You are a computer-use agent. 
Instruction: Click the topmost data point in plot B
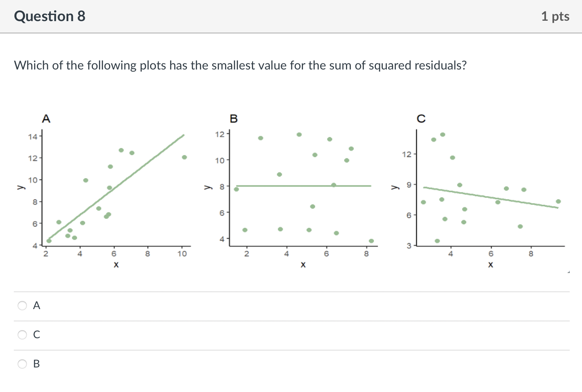click(299, 135)
